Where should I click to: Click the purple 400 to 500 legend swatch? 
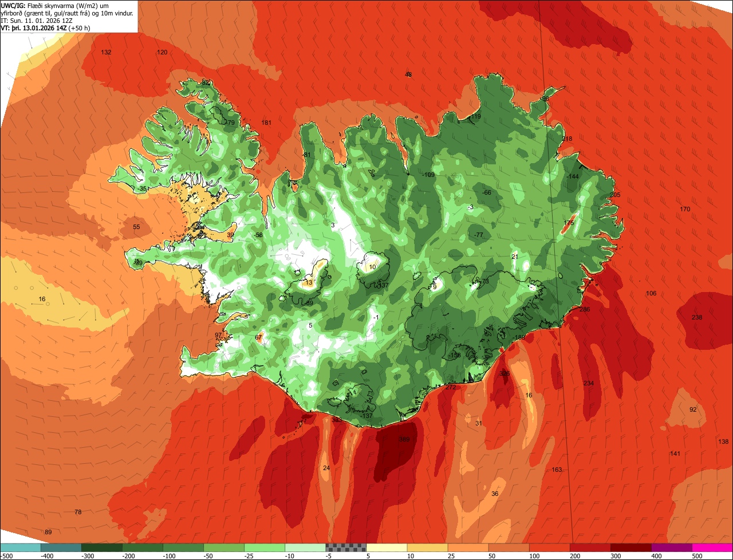(x=671, y=547)
